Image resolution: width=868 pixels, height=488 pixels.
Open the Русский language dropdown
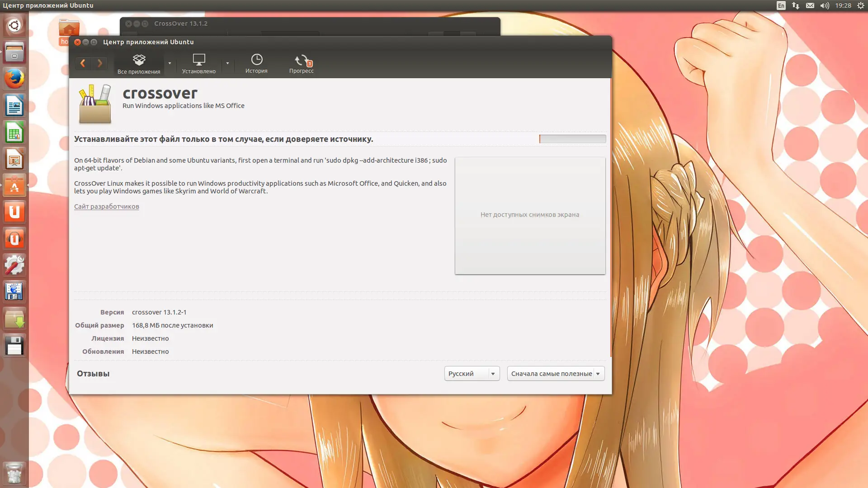472,374
